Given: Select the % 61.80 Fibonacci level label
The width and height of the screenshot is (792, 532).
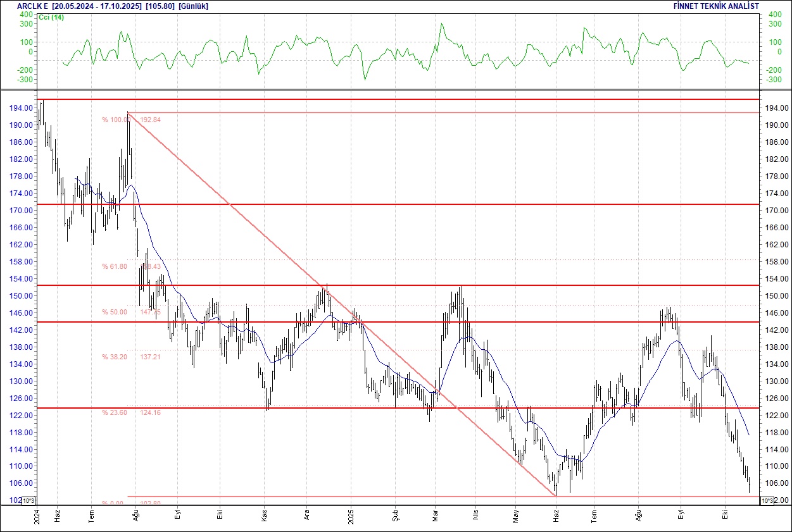Looking at the screenshot, I should 115,267.
